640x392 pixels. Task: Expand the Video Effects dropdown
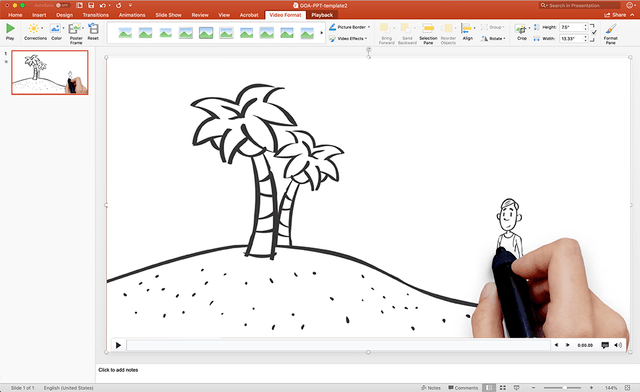point(366,38)
